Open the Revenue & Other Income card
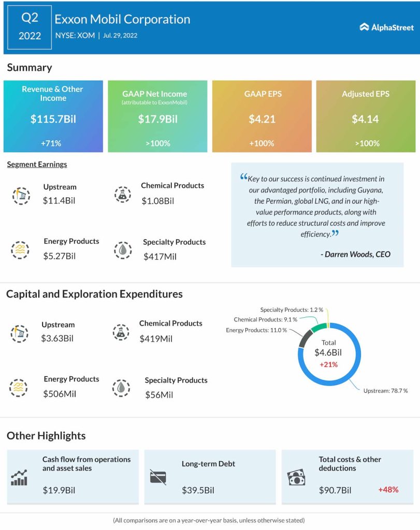This screenshot has height=530, width=420. point(53,116)
